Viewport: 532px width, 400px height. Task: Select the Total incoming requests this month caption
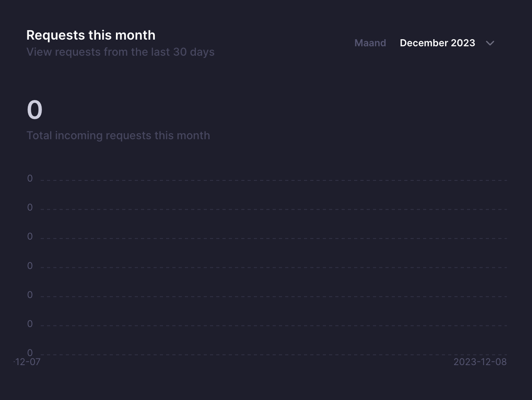pyautogui.click(x=118, y=136)
